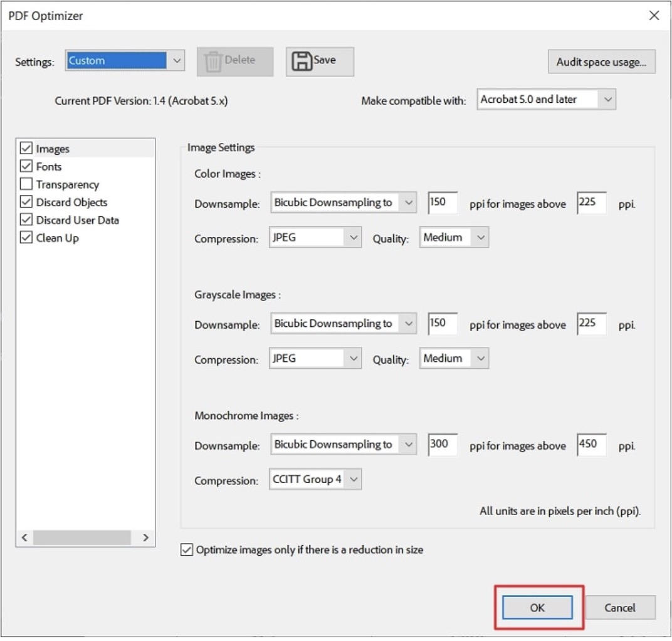The width and height of the screenshot is (672, 641).
Task: Select Images panel in the left list
Action: (53, 149)
